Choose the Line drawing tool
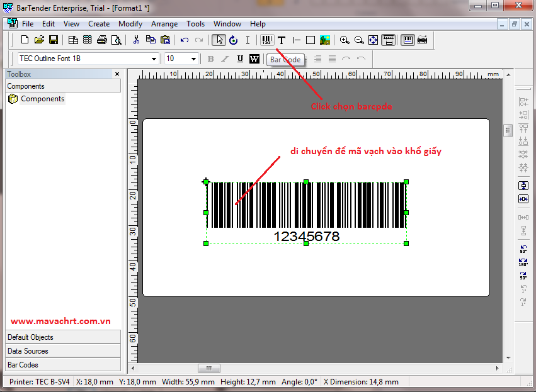Screen dimensions: 536x392 pos(297,40)
